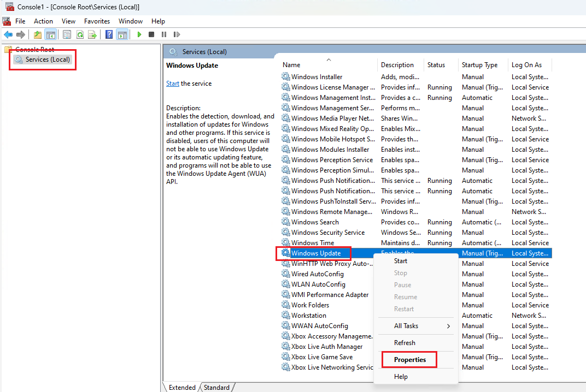Sort by the Status column header
Image resolution: width=586 pixels, height=392 pixels.
point(441,64)
